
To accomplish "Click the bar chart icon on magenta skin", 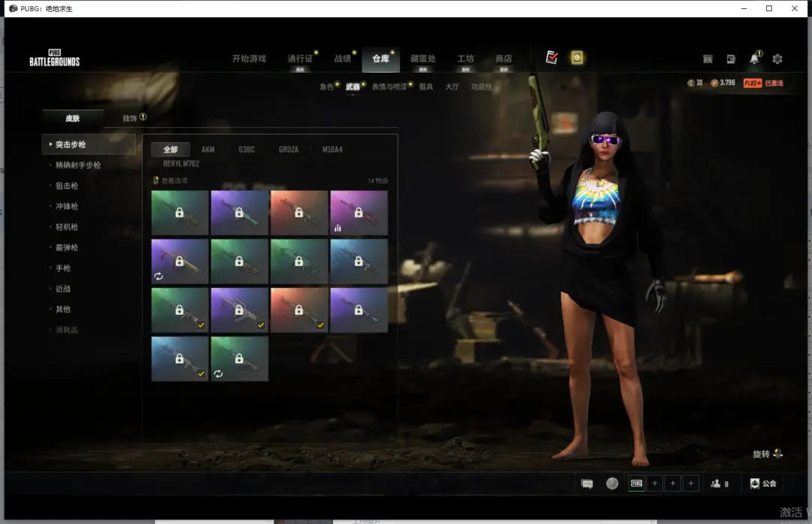I will (338, 227).
